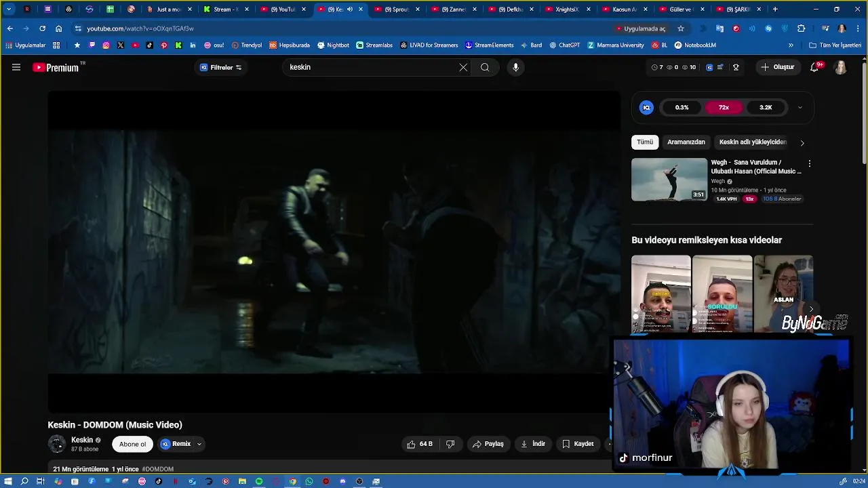Open browser home page
Viewport: 868px width, 488px height.
click(x=58, y=28)
